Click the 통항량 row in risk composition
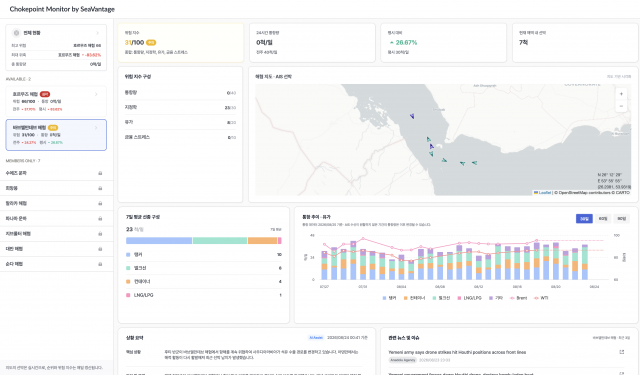 [x=180, y=93]
